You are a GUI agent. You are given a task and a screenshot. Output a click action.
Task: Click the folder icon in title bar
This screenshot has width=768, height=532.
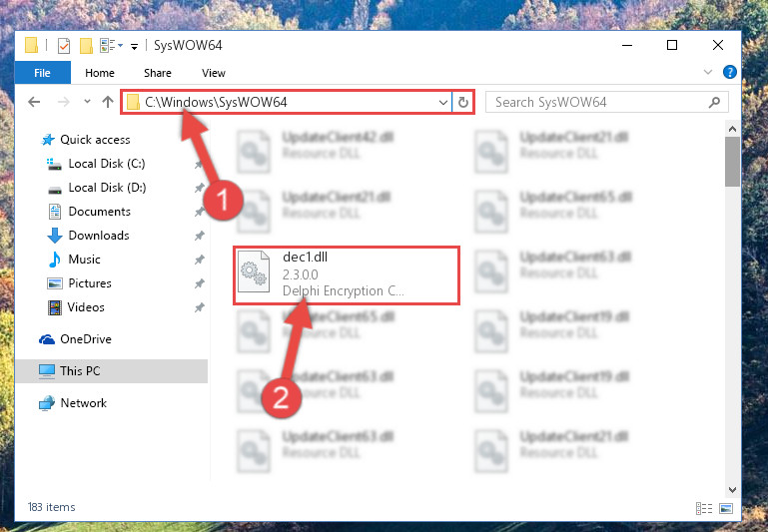coord(31,45)
